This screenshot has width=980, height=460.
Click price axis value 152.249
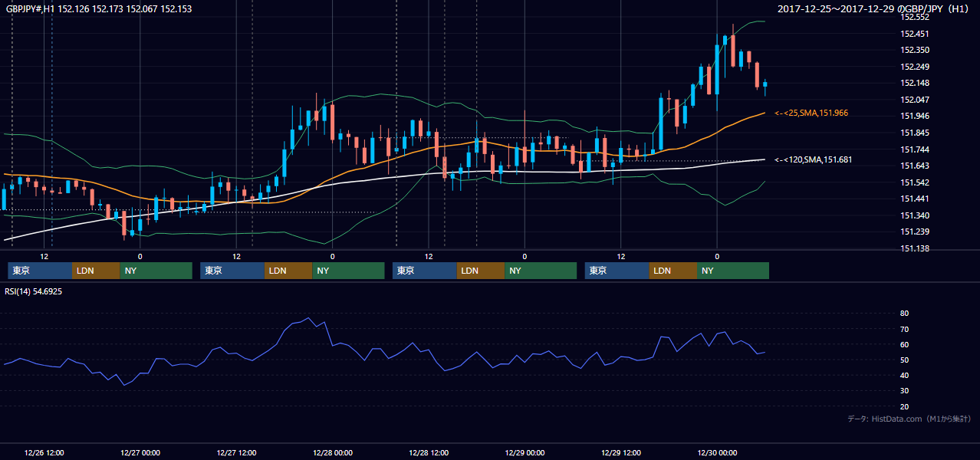(x=915, y=67)
